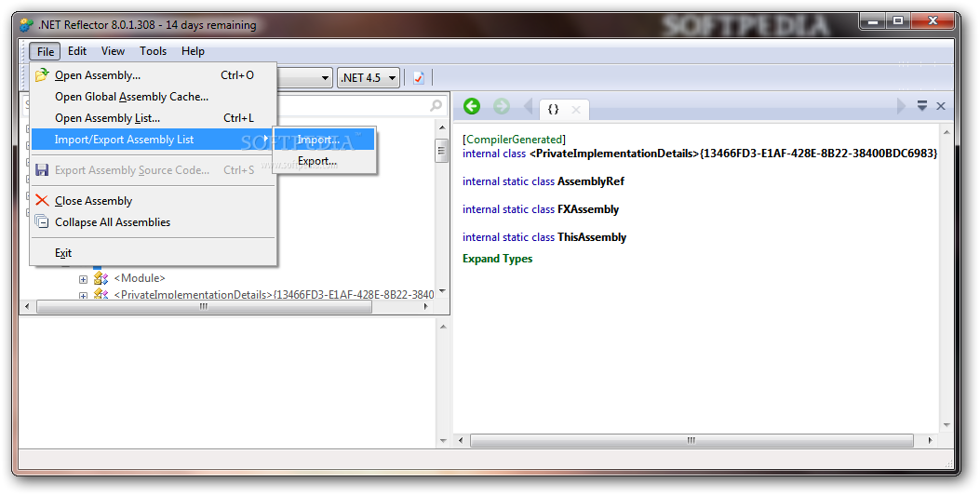Maximize the .NET Reflector window

point(898,21)
